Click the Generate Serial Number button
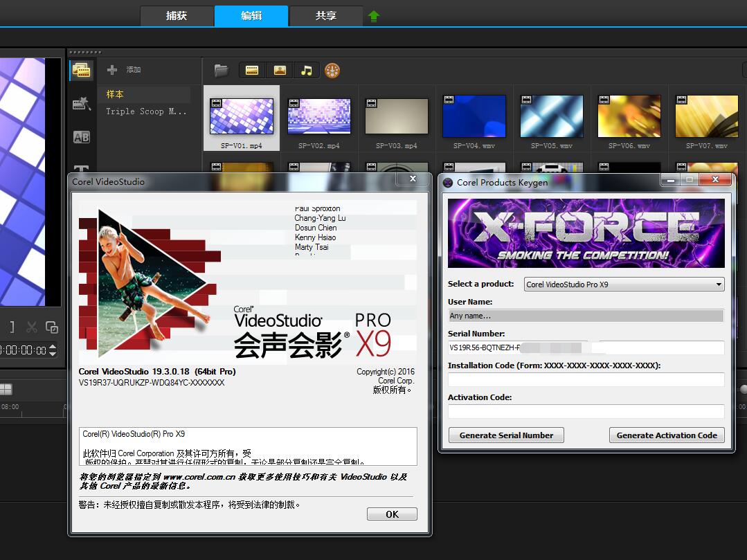The height and width of the screenshot is (560, 747). click(x=506, y=435)
